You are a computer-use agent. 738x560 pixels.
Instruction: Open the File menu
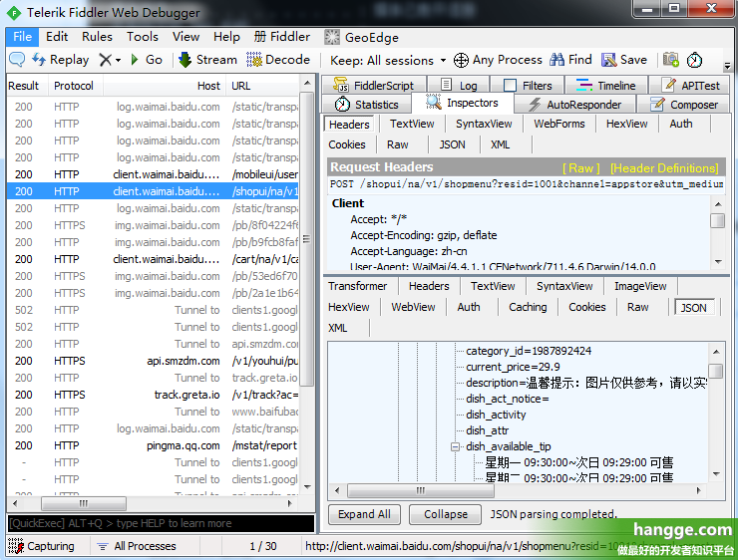tap(22, 37)
